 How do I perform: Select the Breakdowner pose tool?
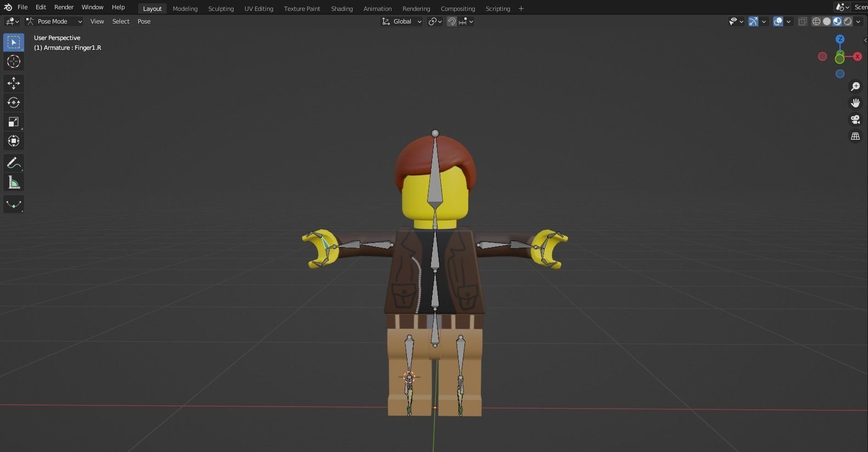[14, 204]
